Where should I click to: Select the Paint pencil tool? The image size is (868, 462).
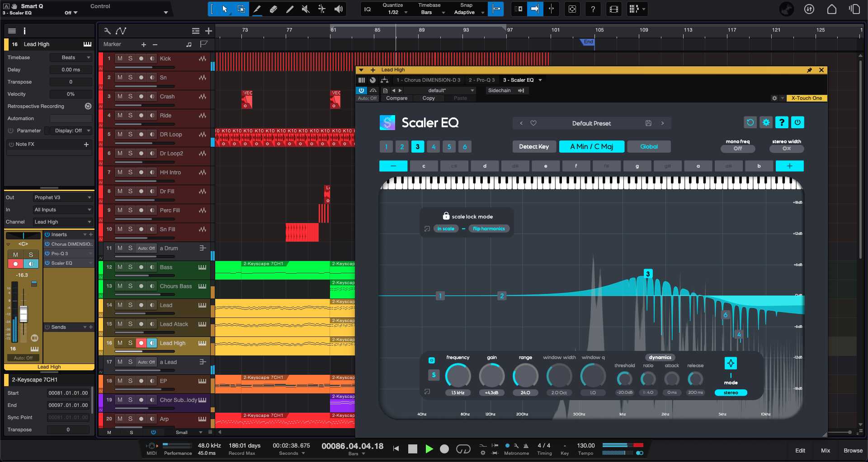[290, 9]
